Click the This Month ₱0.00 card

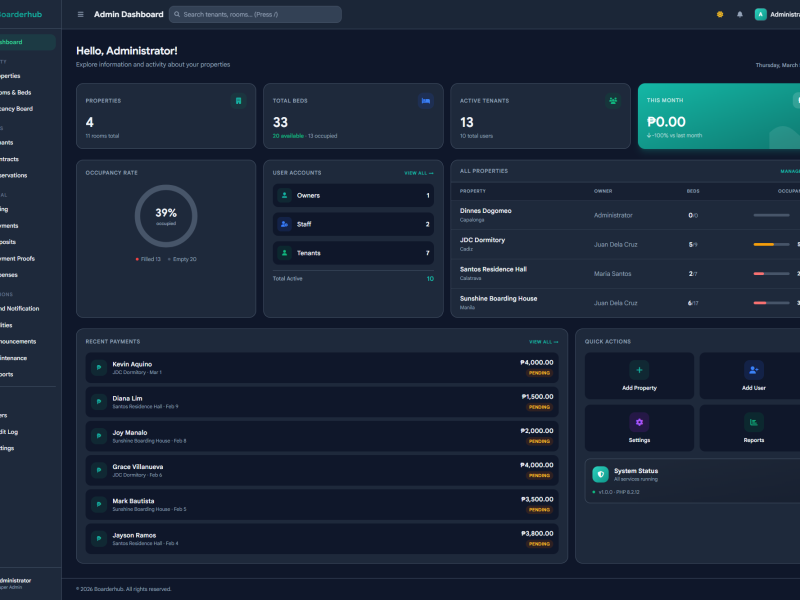tap(719, 116)
